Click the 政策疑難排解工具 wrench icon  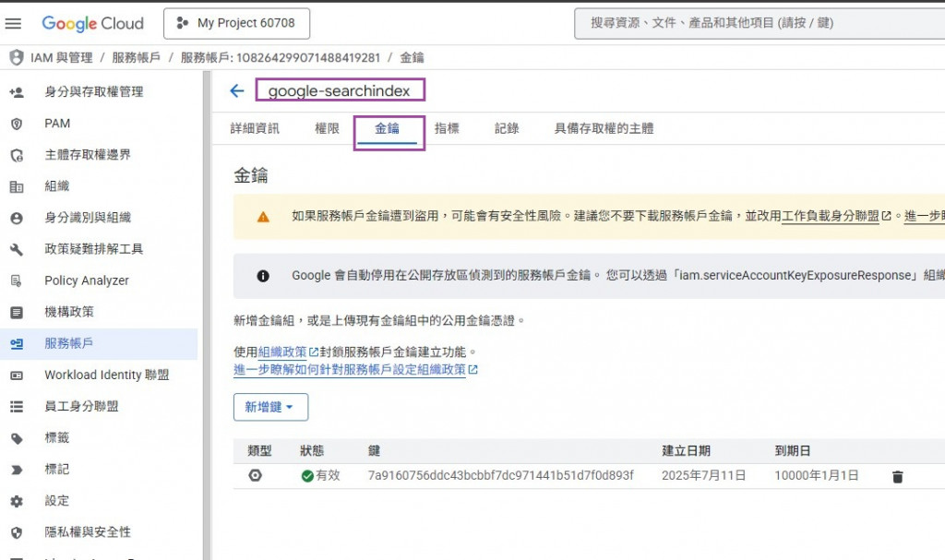click(x=17, y=250)
